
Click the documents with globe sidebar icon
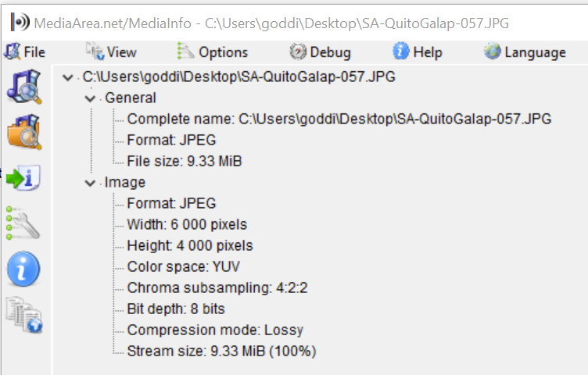(24, 315)
